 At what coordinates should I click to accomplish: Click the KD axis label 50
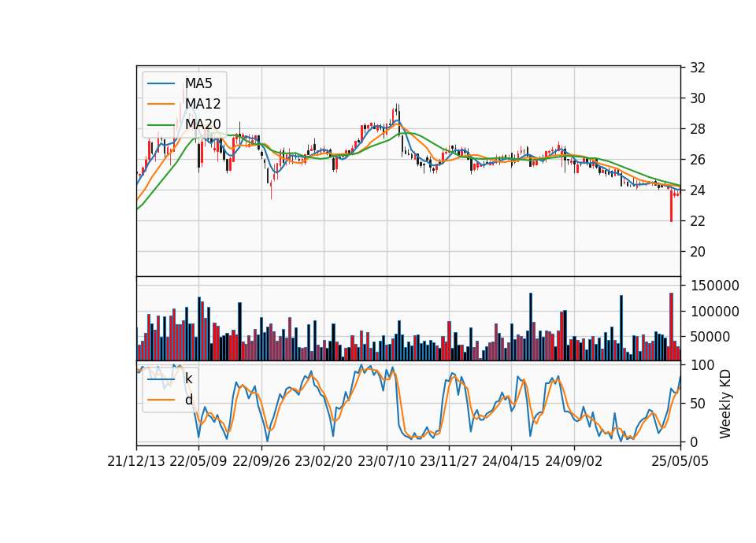[x=697, y=403]
